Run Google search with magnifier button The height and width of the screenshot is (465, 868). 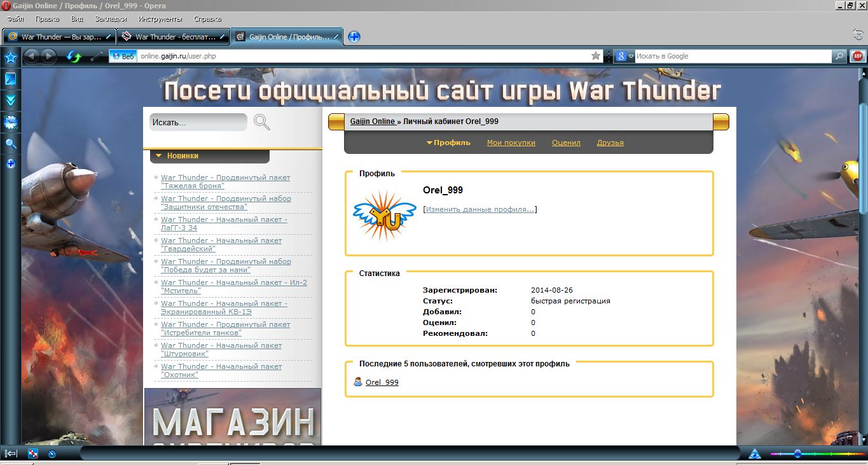[839, 56]
